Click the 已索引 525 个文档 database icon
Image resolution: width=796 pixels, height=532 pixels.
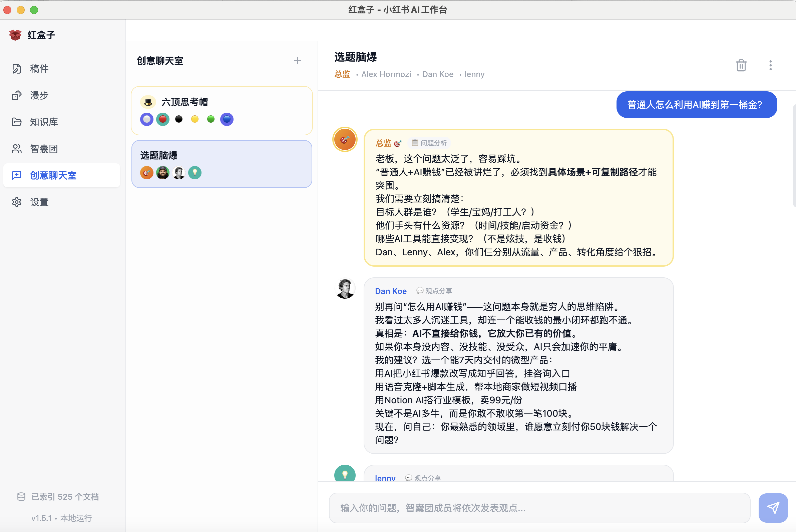point(21,497)
